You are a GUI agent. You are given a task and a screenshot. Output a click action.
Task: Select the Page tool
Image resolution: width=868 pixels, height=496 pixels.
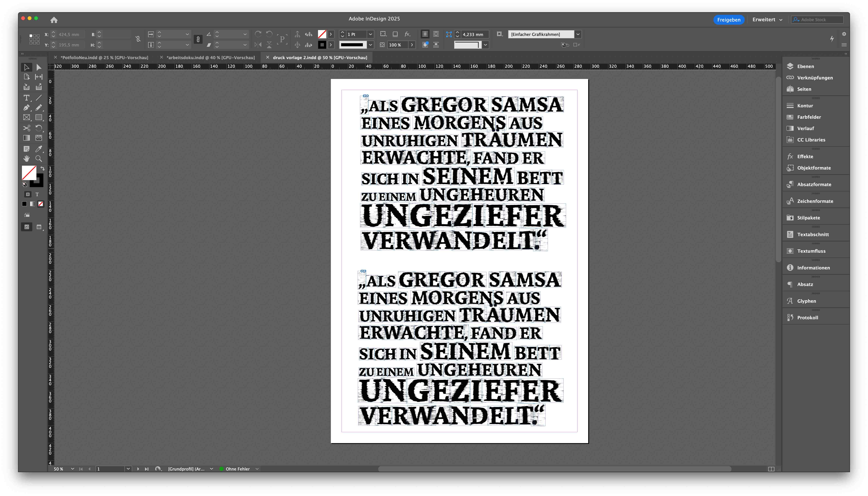pos(27,77)
